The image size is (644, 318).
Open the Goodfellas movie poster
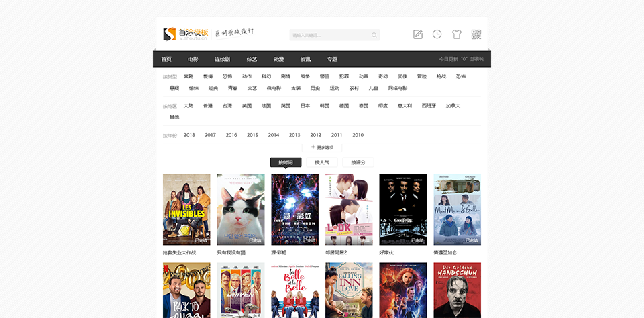[403, 209]
